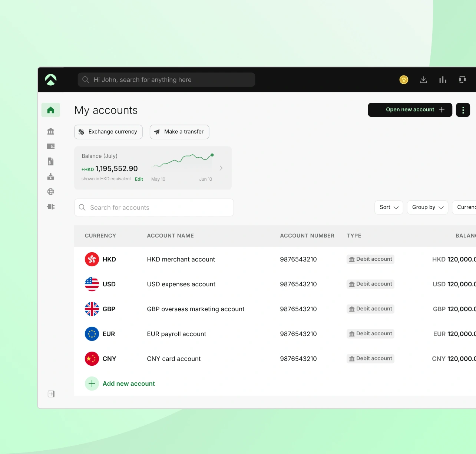This screenshot has width=476, height=454.
Task: Open the invoice document sidebar icon
Action: 51,161
